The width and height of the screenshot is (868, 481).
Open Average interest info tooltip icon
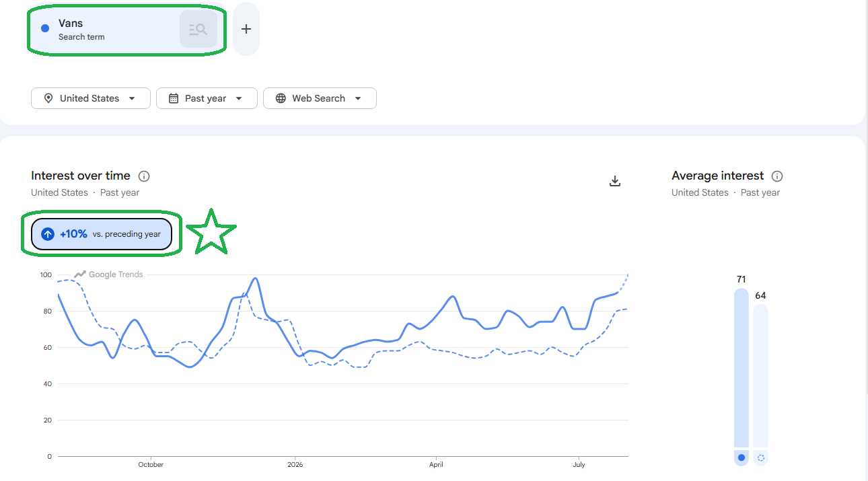pos(777,176)
